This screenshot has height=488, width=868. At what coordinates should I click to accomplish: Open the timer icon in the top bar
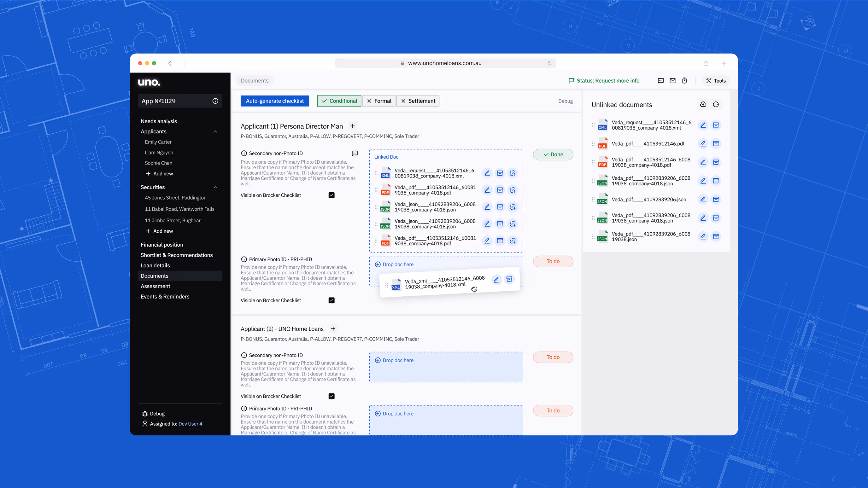[x=684, y=81]
